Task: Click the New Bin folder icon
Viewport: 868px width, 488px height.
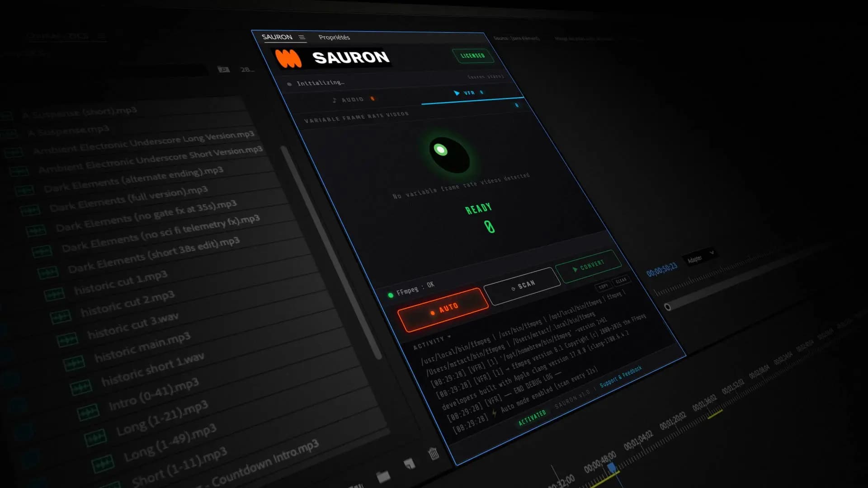Action: pyautogui.click(x=383, y=476)
